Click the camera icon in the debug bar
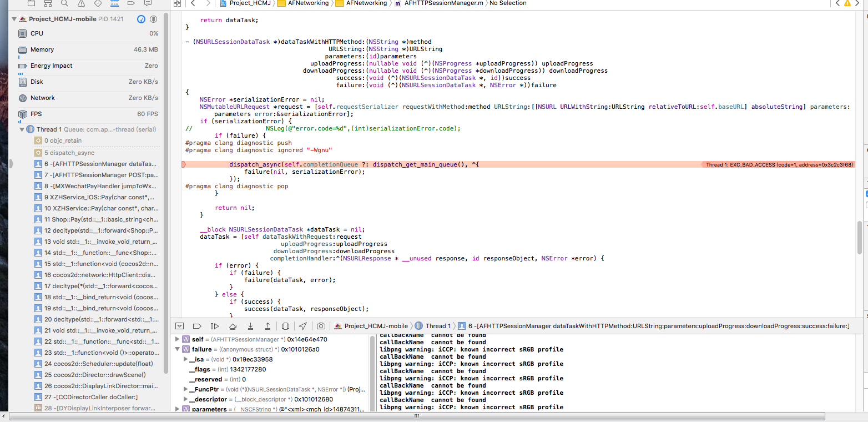The height and width of the screenshot is (422, 868). [321, 326]
